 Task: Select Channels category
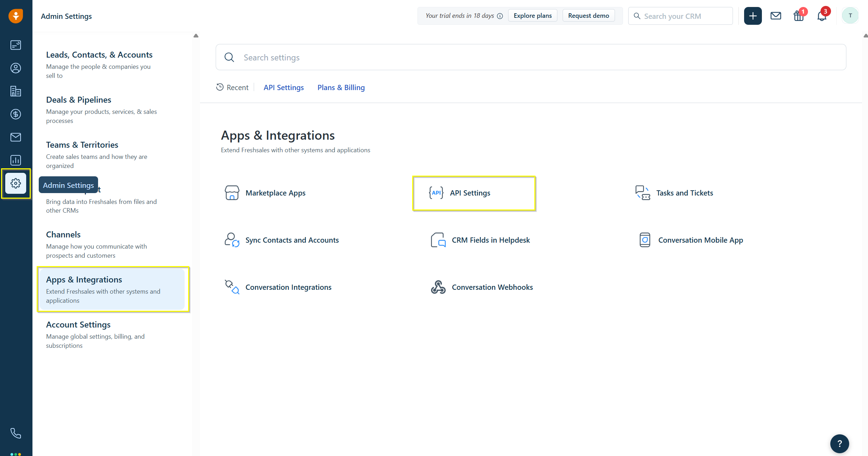tap(112, 245)
